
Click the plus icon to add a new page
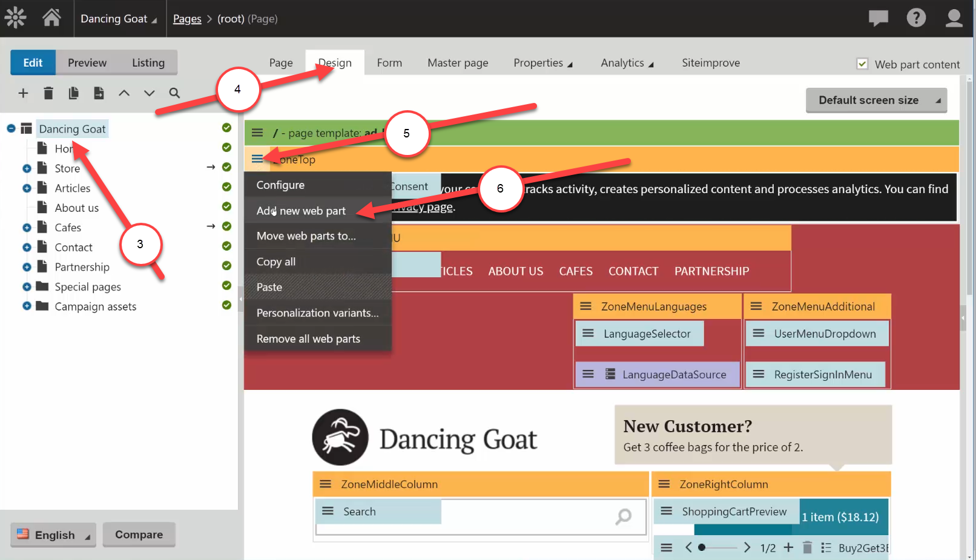click(x=23, y=93)
